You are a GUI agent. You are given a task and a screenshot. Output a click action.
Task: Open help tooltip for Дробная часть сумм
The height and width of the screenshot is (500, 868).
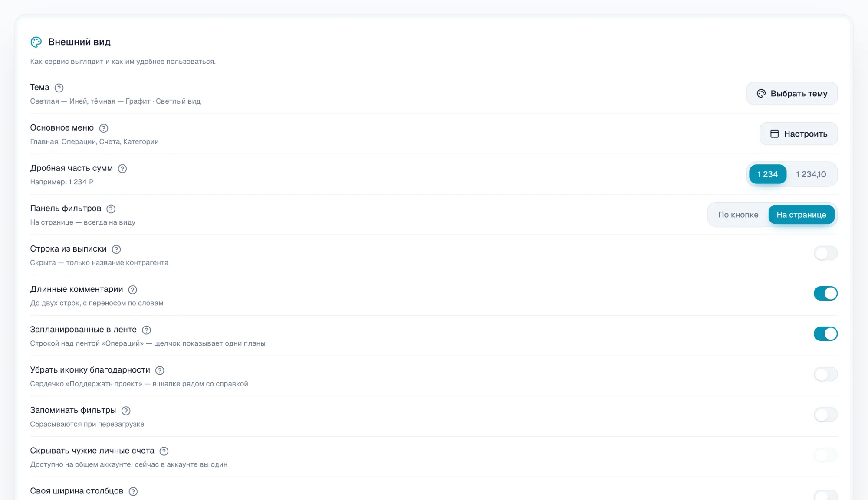tap(122, 168)
